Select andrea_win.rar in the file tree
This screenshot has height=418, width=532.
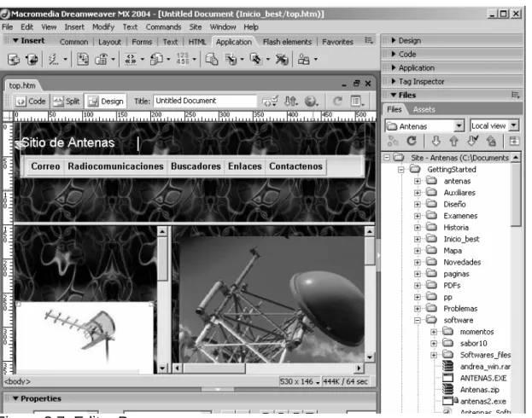tap(485, 367)
